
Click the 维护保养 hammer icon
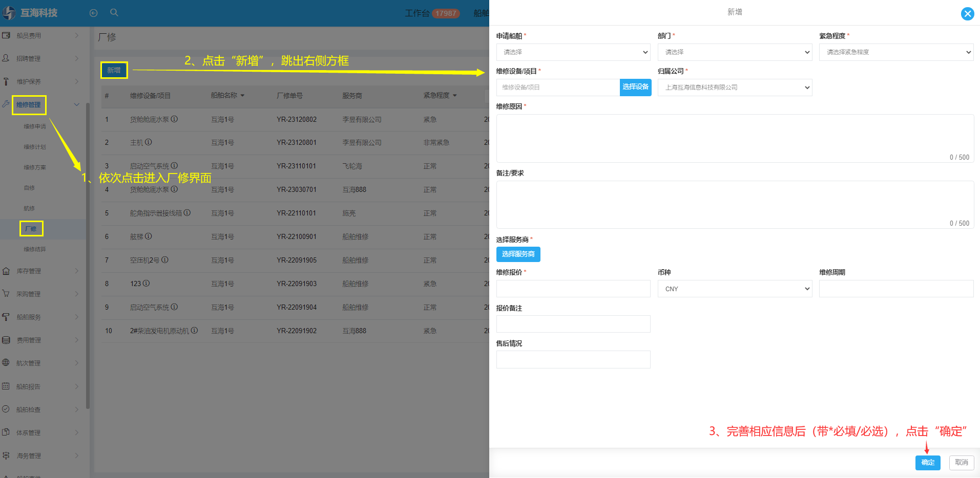click(x=6, y=81)
